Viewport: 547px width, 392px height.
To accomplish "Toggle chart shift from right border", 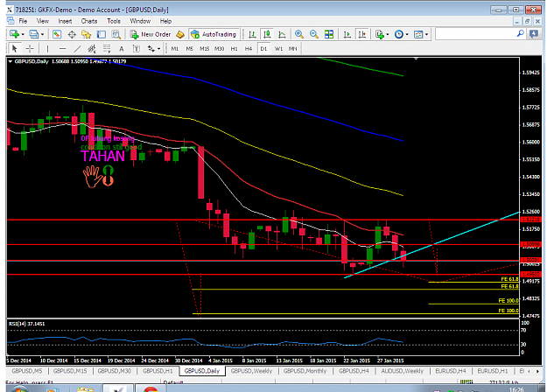I will 362,34.
